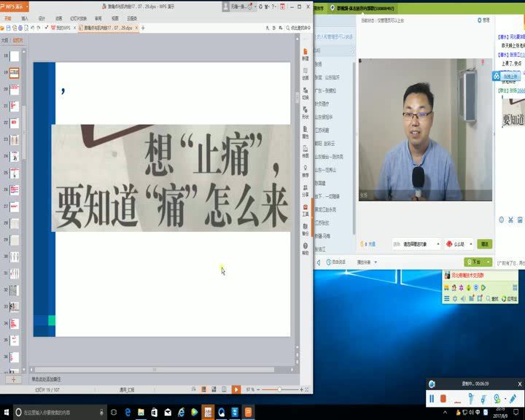
Task: Close the screen recorder panel
Action: click(520, 384)
